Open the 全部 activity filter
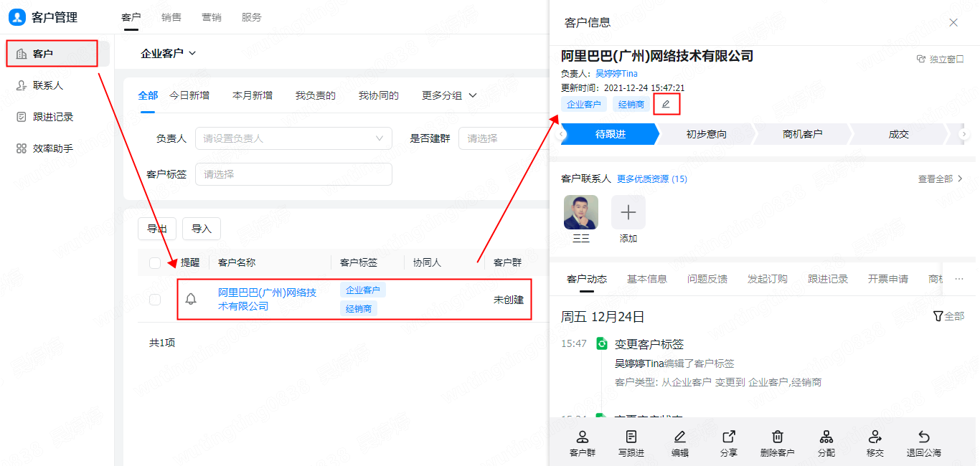The height and width of the screenshot is (466, 980). tap(948, 316)
